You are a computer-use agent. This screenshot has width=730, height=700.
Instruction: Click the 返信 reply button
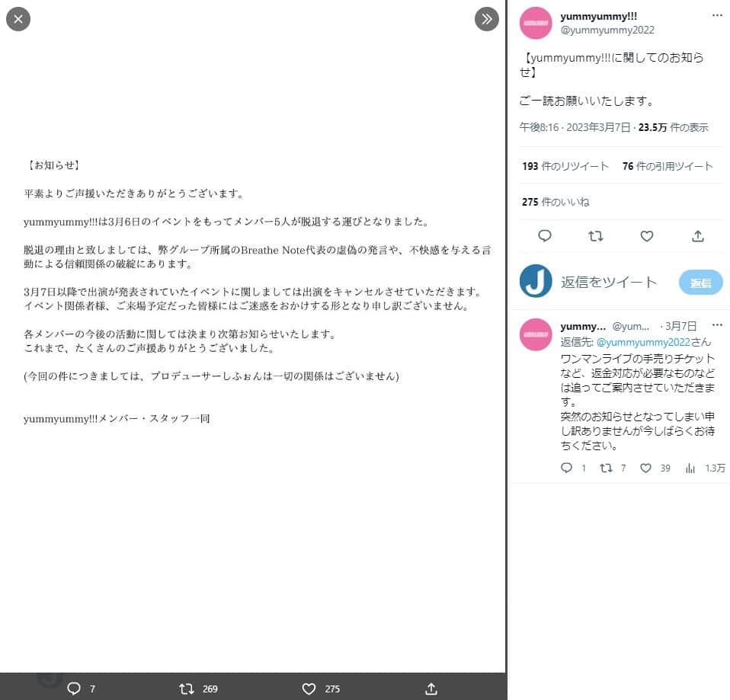(700, 282)
